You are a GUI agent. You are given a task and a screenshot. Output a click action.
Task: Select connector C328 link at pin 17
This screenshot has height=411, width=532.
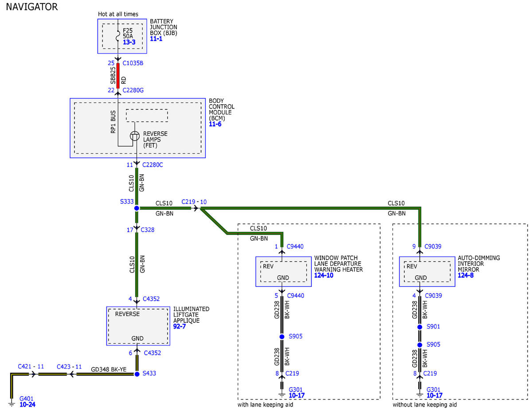click(x=147, y=230)
